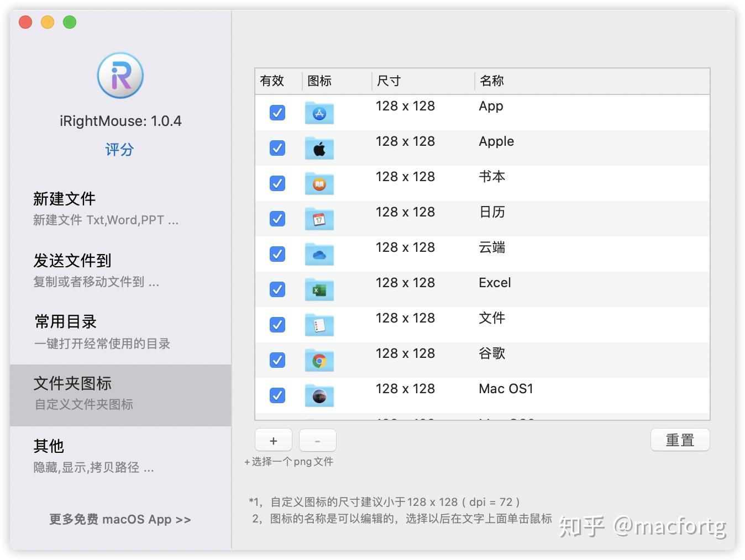Click the plus button to add a PNG
745x560 pixels.
pyautogui.click(x=273, y=440)
